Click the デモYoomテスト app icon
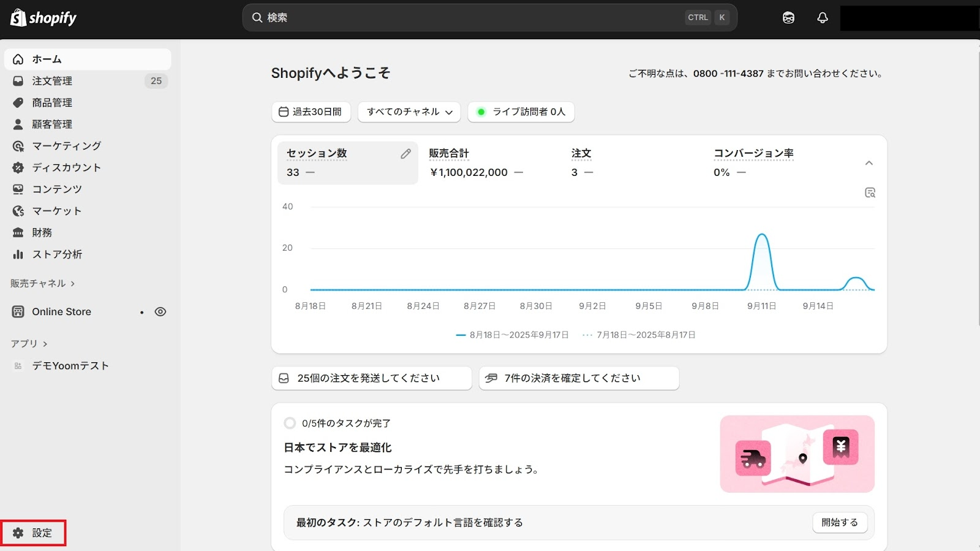Viewport: 980px width, 551px height. coord(18,366)
